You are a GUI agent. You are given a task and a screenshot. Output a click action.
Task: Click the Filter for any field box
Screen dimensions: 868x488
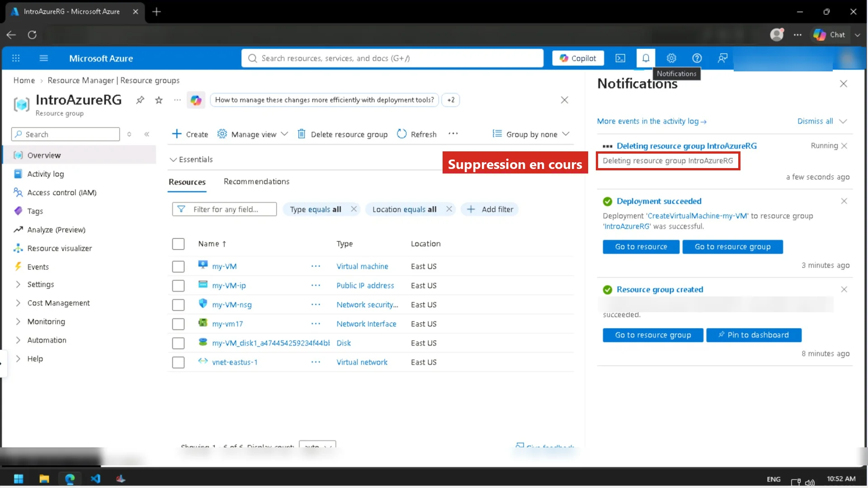tap(224, 209)
